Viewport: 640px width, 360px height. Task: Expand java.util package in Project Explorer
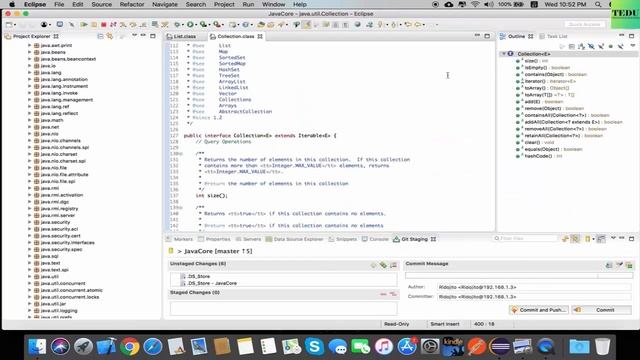point(30,277)
